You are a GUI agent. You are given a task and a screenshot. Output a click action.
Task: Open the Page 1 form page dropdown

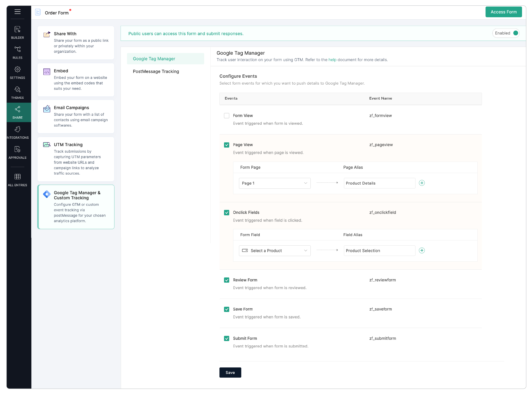click(275, 183)
